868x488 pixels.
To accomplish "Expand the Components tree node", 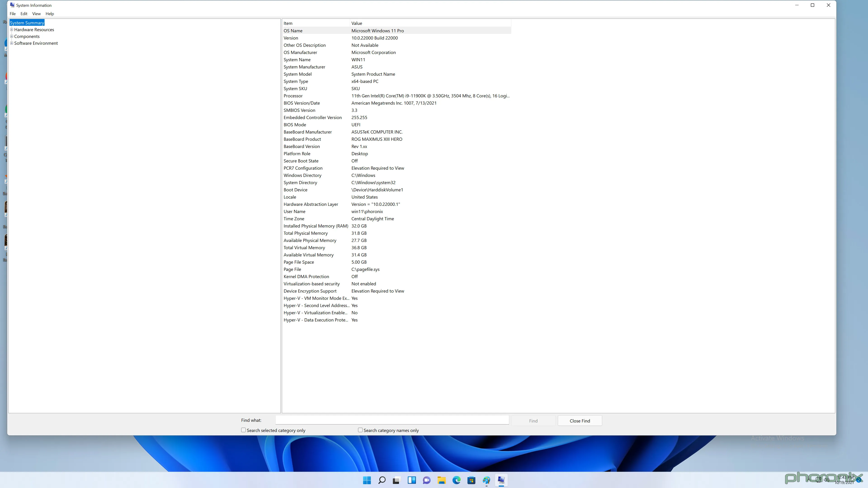I will pyautogui.click(x=12, y=36).
